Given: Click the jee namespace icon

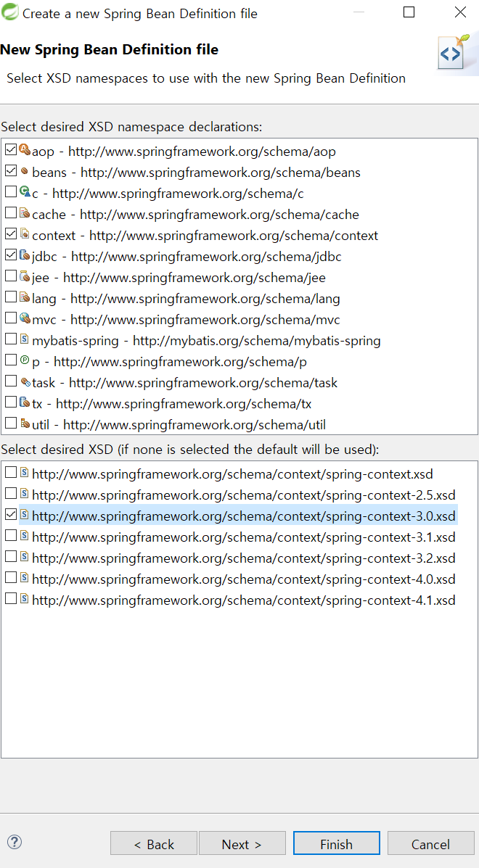Looking at the screenshot, I should [x=25, y=277].
